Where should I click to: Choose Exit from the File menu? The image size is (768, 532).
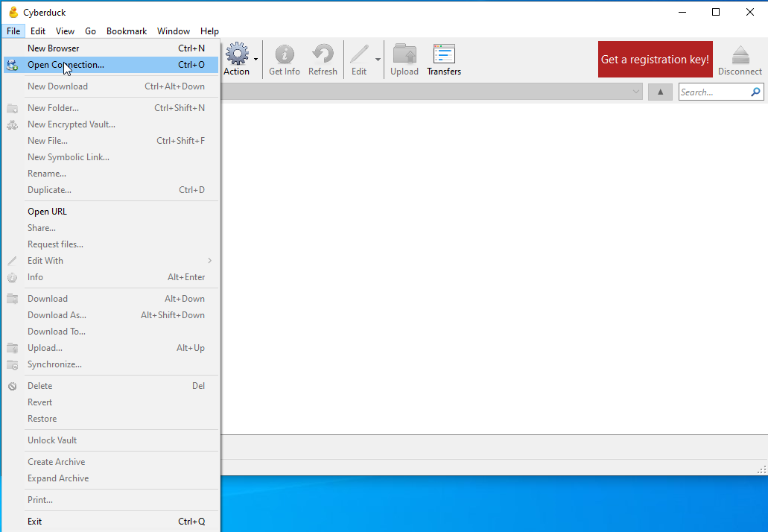111,522
